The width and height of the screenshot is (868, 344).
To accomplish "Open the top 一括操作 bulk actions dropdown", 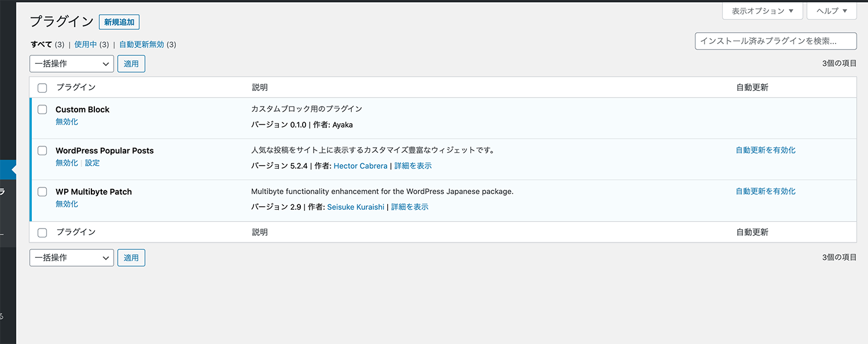I will click(71, 63).
